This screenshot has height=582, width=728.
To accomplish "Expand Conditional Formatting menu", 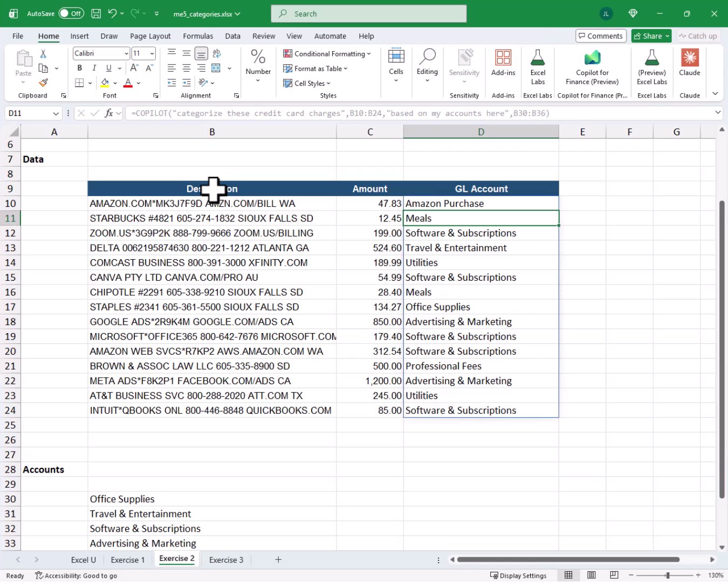I will [327, 54].
